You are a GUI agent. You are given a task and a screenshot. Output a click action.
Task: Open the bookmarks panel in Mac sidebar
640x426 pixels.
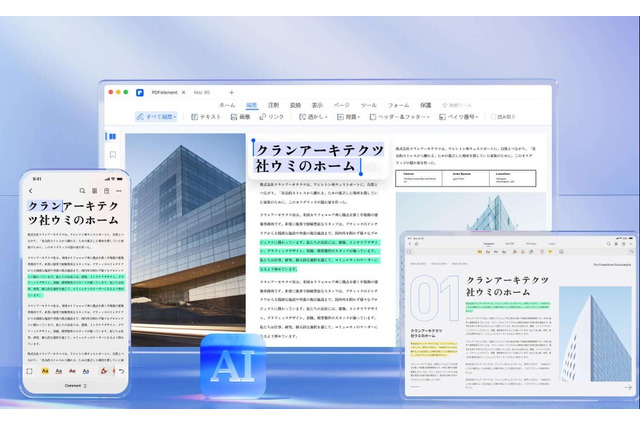(113, 155)
